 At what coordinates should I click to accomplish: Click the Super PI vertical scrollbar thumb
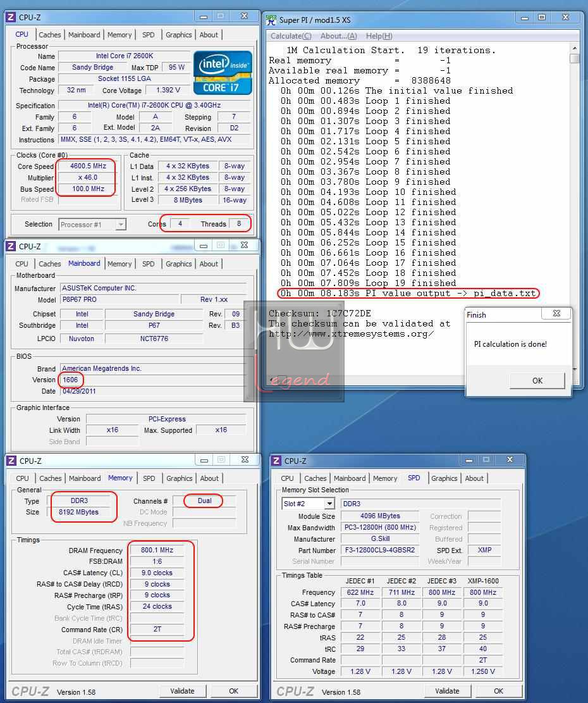pyautogui.click(x=575, y=59)
